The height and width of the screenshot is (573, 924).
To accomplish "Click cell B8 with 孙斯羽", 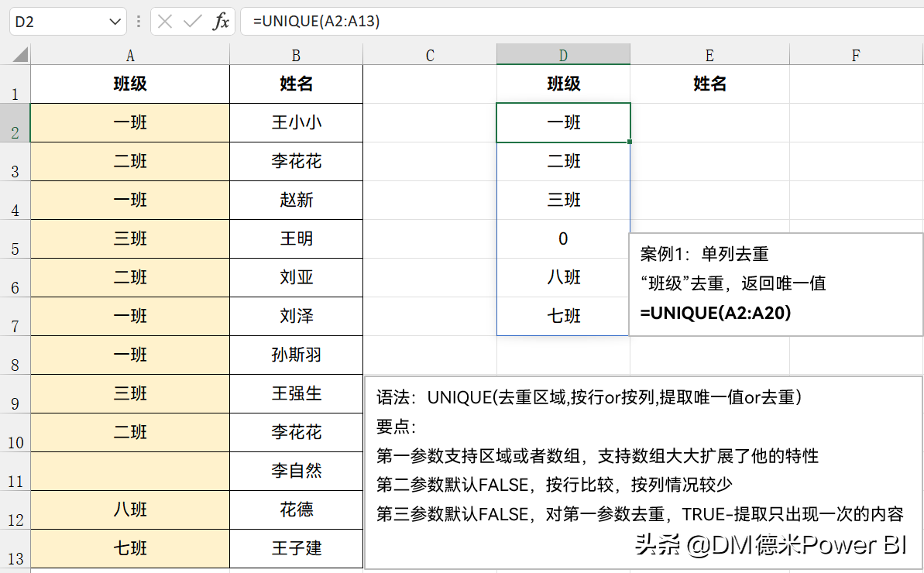I will (297, 355).
